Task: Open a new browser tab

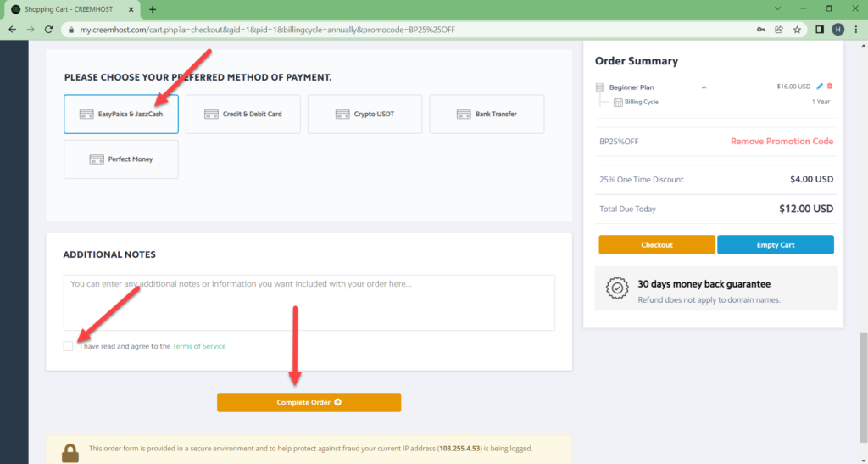Action: tap(153, 9)
